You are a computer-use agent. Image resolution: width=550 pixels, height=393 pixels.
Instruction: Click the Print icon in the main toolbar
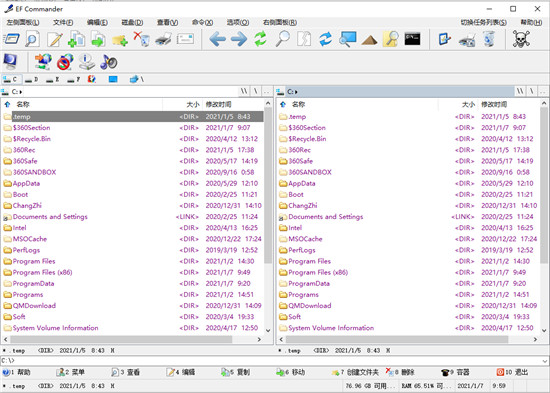click(x=163, y=39)
